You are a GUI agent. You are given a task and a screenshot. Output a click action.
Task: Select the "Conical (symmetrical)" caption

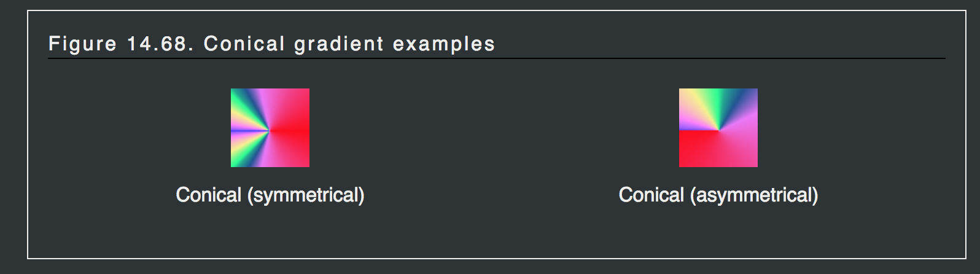(270, 195)
